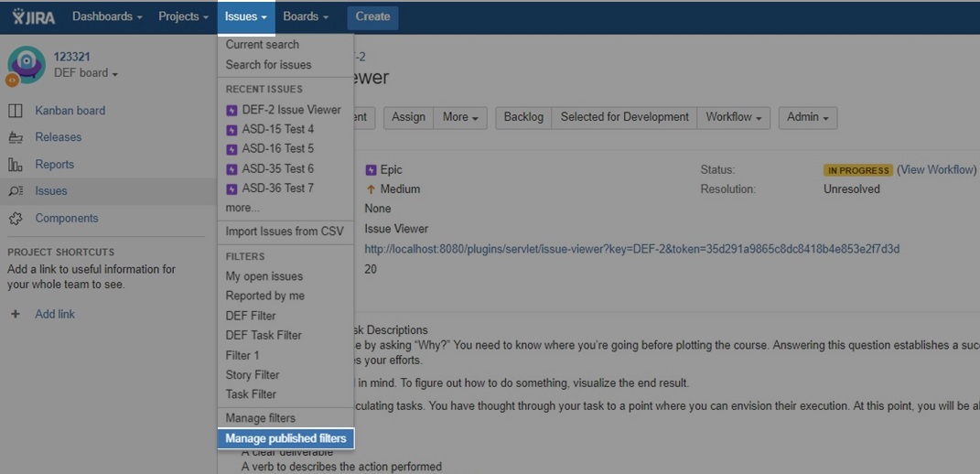Click the Reports chart icon
The height and width of the screenshot is (474, 980).
[16, 165]
